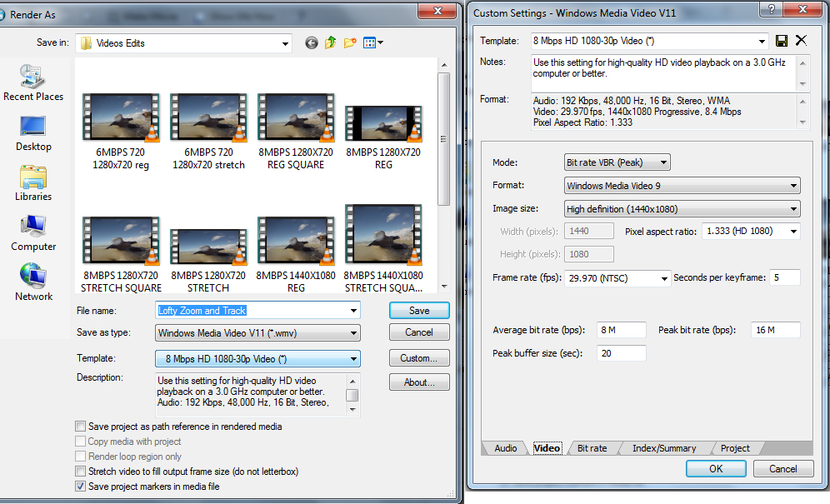
Task: Go up one folder level
Action: point(330,42)
